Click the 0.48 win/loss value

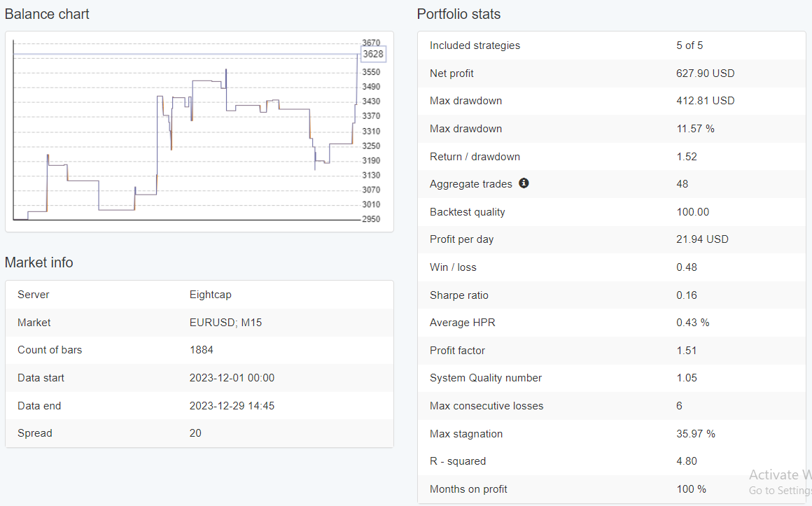(687, 268)
